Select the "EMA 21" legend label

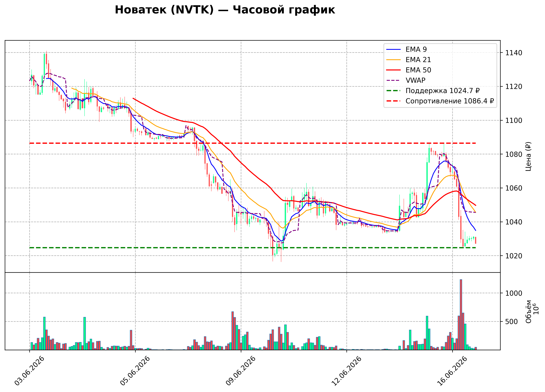coord(418,60)
